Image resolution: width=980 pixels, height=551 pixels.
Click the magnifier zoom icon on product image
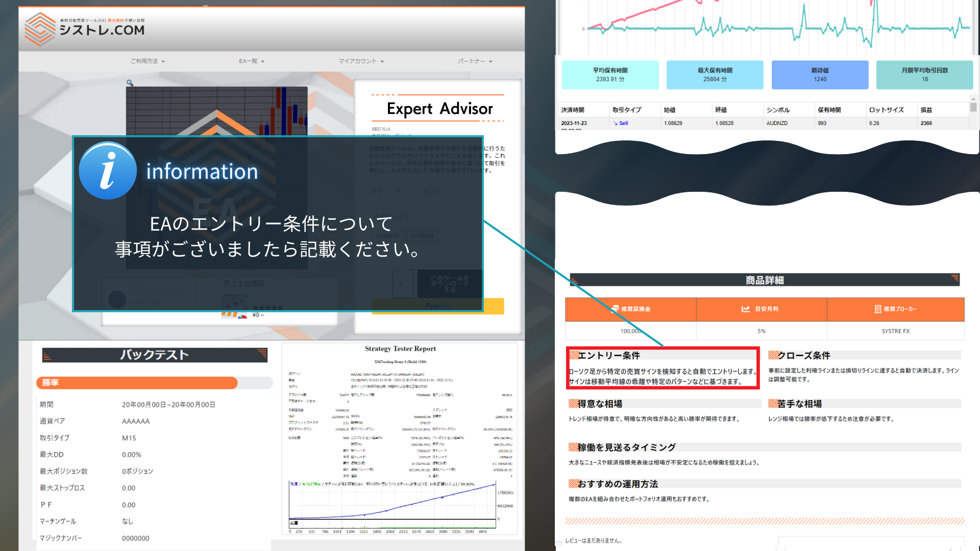tap(130, 83)
